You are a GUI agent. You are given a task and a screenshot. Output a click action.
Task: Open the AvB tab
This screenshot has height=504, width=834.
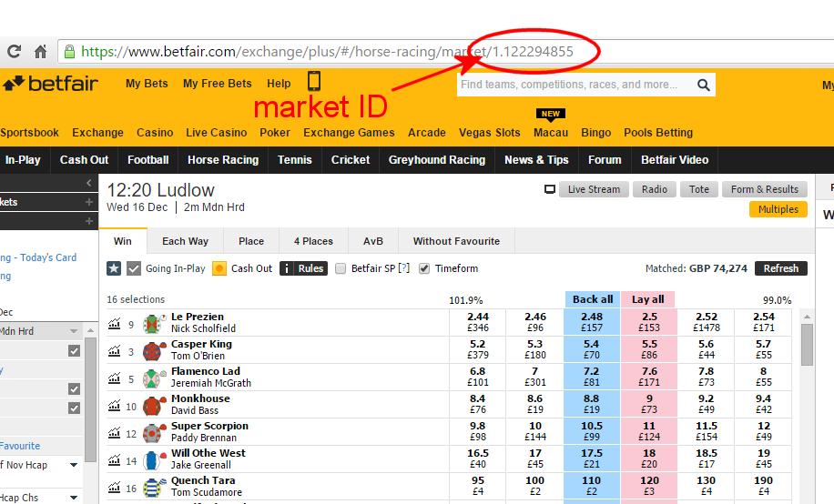tap(373, 241)
